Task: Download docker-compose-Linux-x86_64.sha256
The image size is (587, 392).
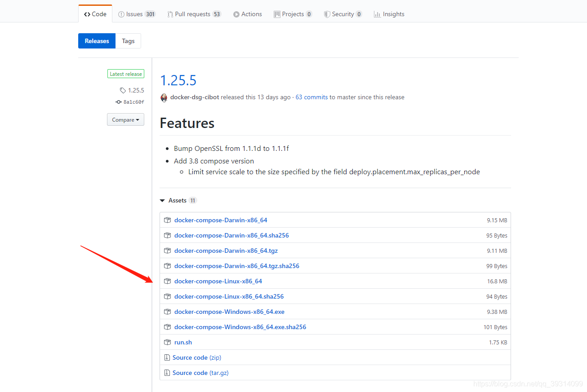Action: pos(229,296)
